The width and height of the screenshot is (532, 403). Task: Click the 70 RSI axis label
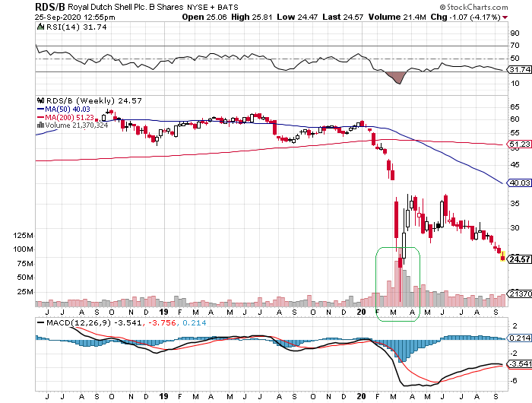(x=515, y=46)
